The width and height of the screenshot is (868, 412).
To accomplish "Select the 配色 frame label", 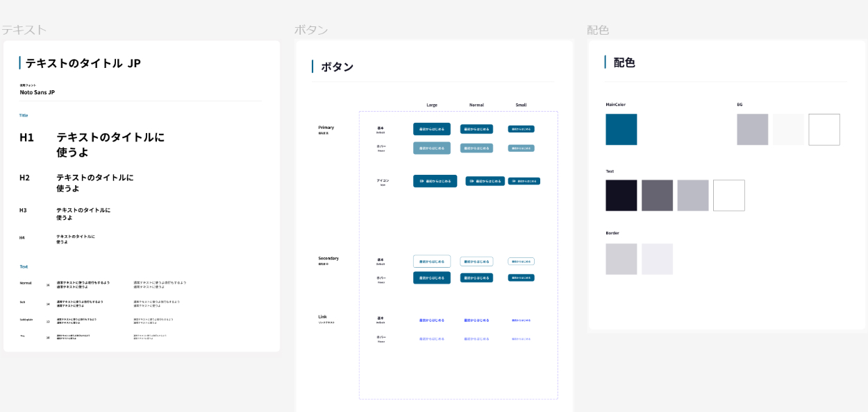I will click(598, 30).
